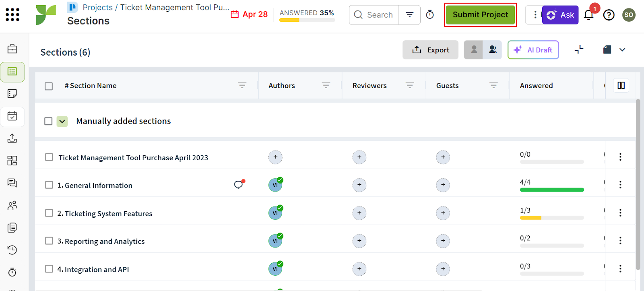Open notifications bell icon
This screenshot has height=291, width=644.
tap(588, 15)
